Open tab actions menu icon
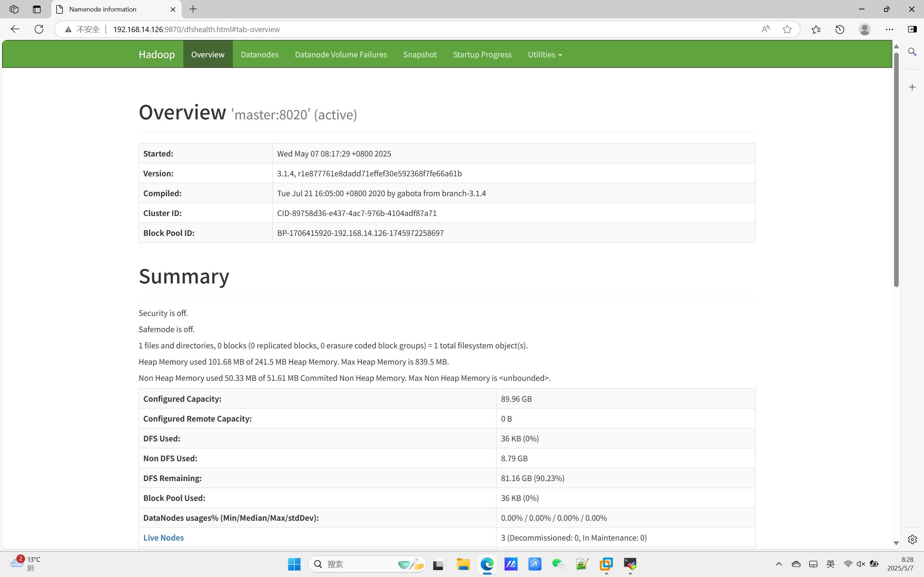Screen dimensions: 924x577 pyautogui.click(x=37, y=9)
